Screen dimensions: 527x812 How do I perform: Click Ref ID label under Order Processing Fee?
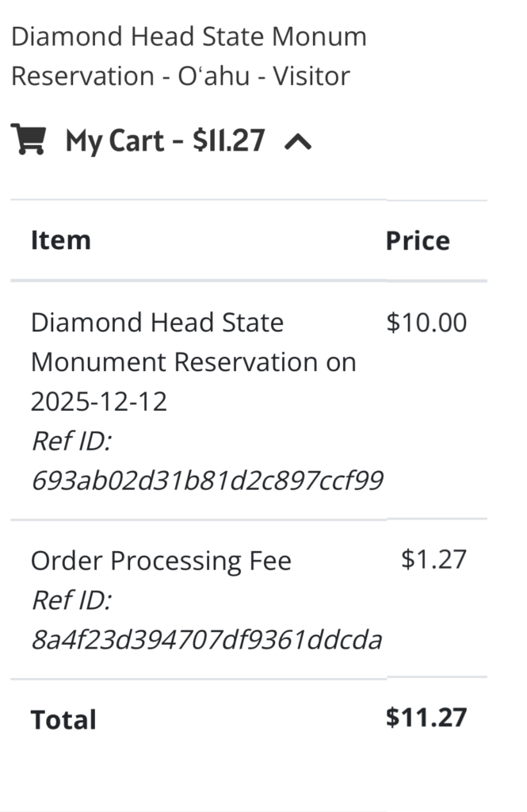[71, 601]
